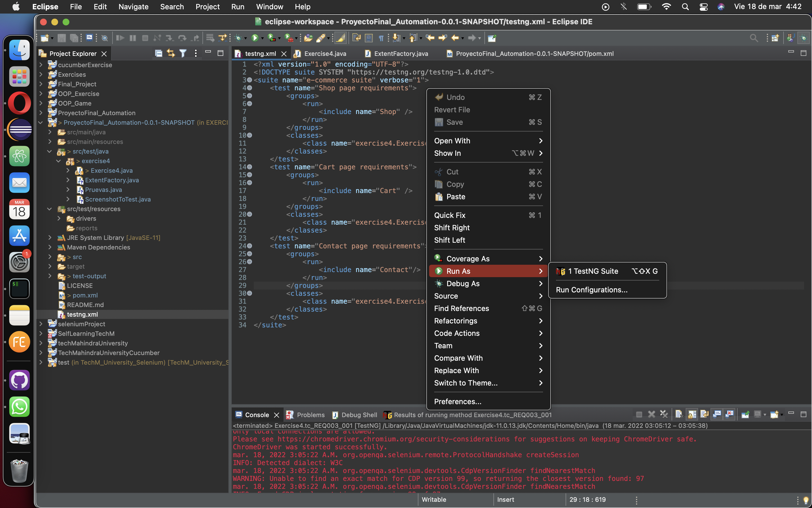
Task: Choose Debug As from the context menu
Action: [488, 283]
